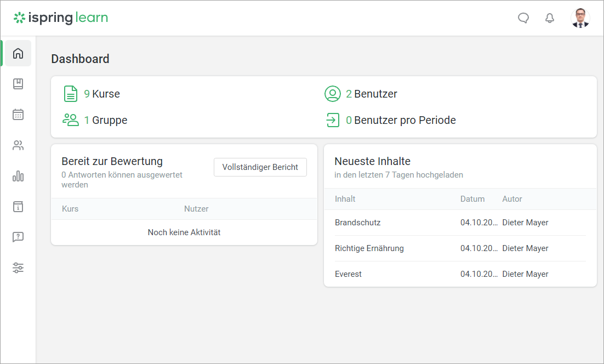Open the reports bar chart icon
The image size is (604, 364).
[18, 176]
